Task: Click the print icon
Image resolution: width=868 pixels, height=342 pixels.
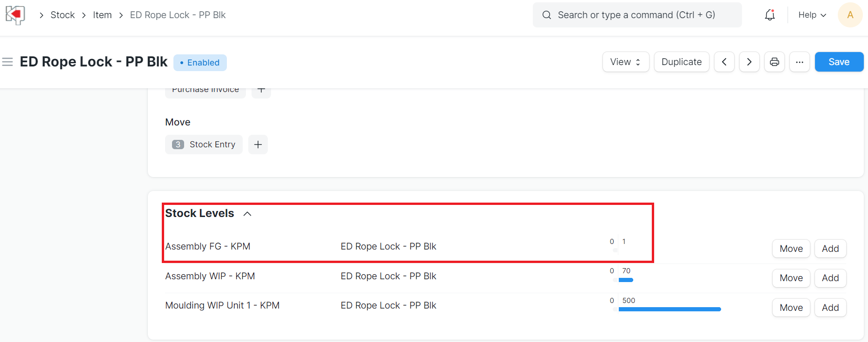Action: (775, 62)
